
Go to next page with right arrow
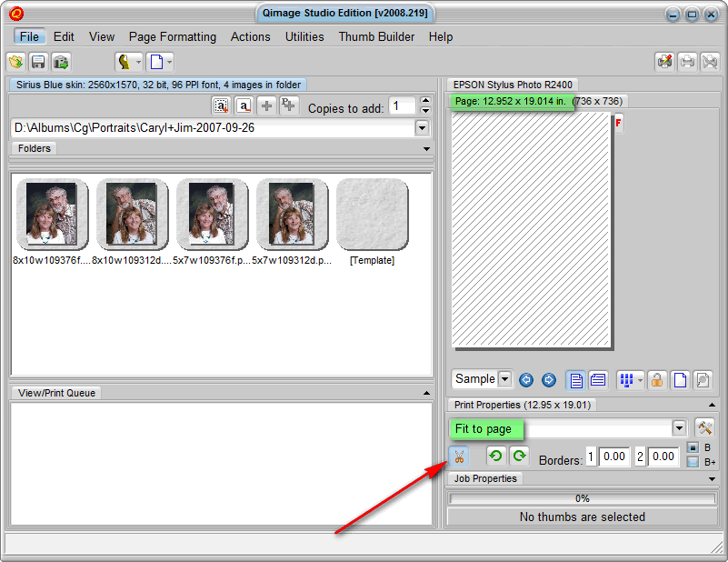click(x=549, y=380)
